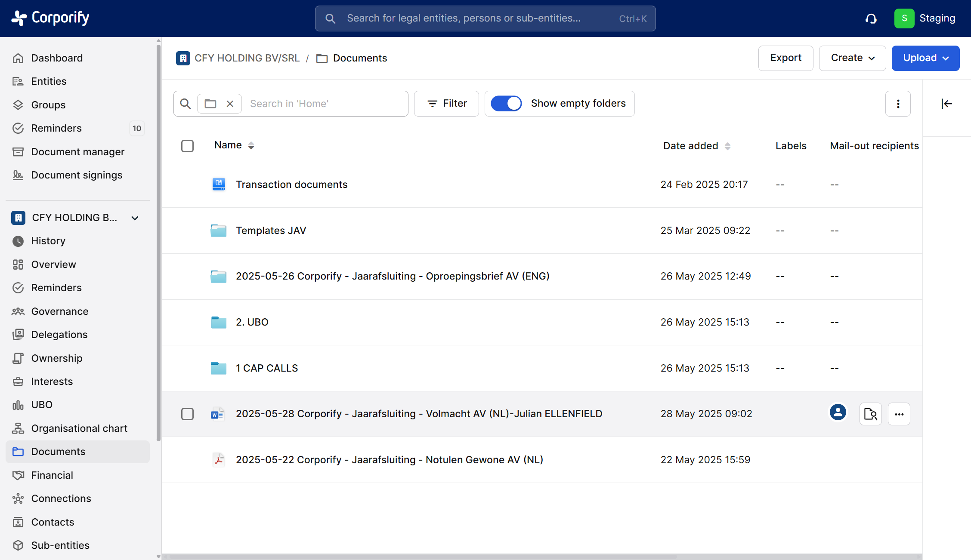Expand the Upload dropdown button
Viewport: 971px width, 560px height.
coord(925,58)
